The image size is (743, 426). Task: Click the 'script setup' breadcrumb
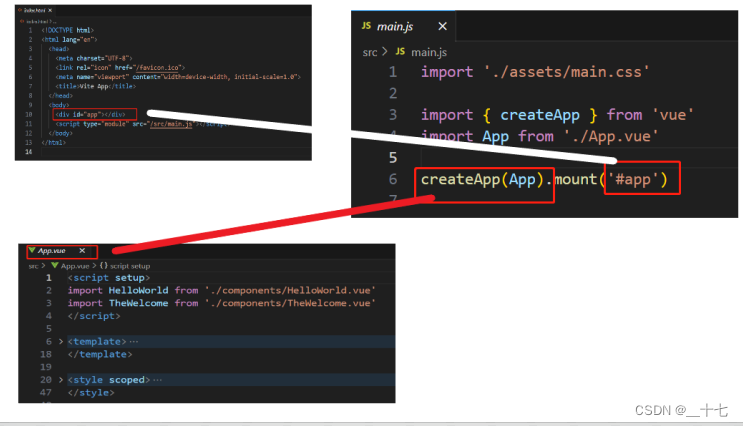click(130, 266)
